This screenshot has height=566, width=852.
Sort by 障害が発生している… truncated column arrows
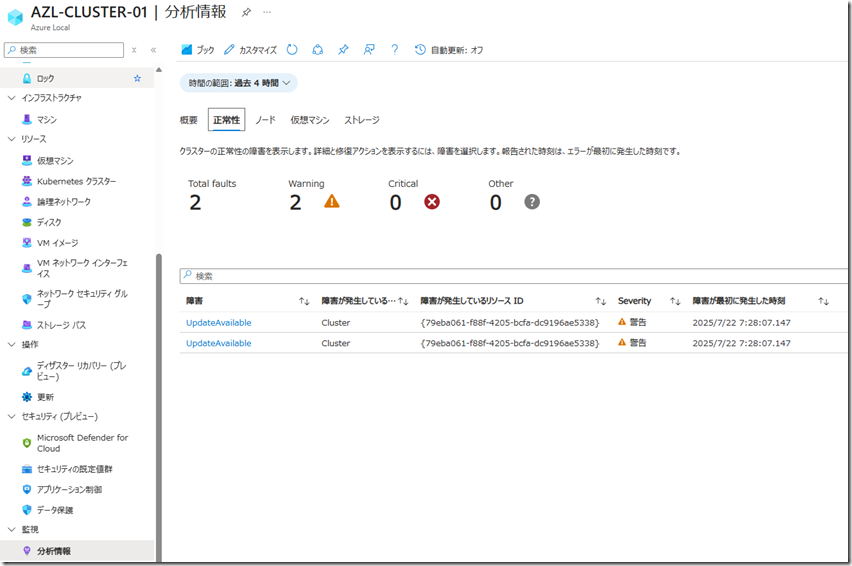(403, 301)
